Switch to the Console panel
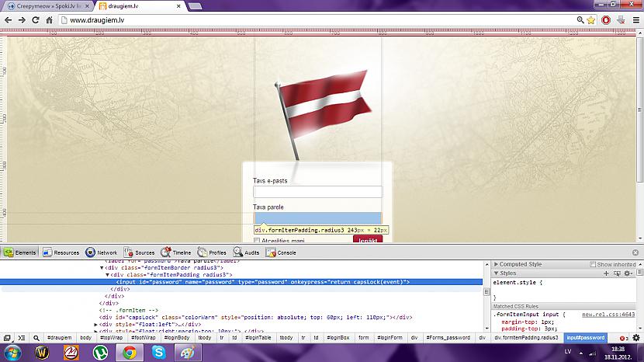Viewport: 644px width, 362px height. pyautogui.click(x=281, y=252)
